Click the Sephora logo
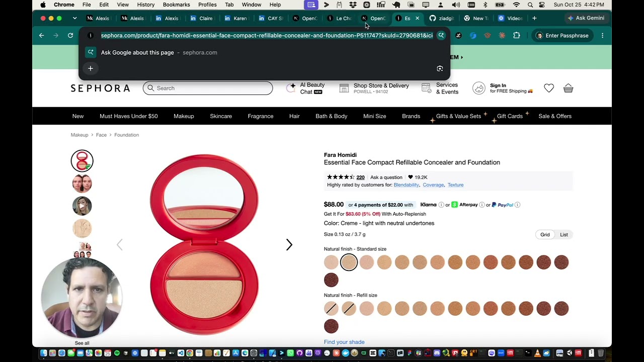 coord(100,88)
